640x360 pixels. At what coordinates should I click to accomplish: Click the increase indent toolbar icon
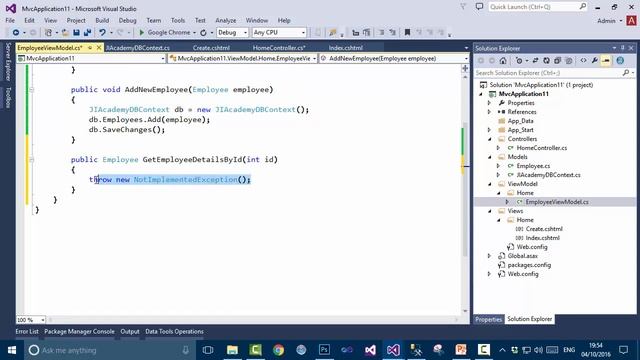392,32
